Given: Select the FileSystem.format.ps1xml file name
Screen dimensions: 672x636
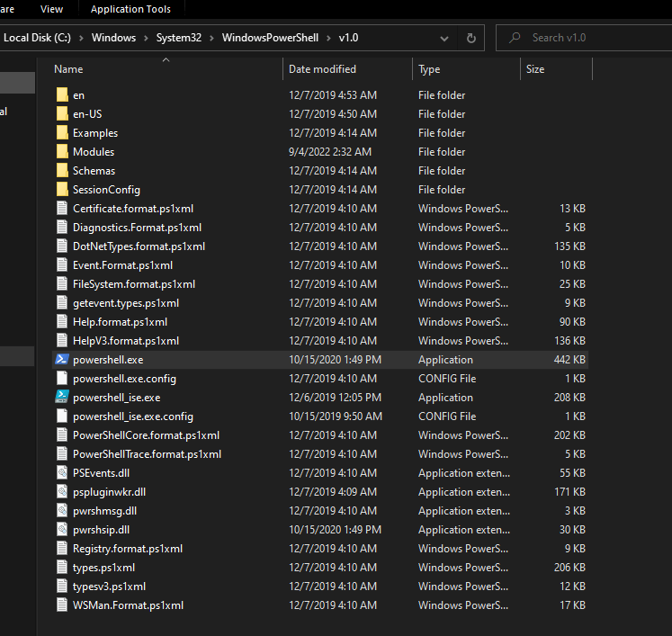Looking at the screenshot, I should pyautogui.click(x=134, y=283).
